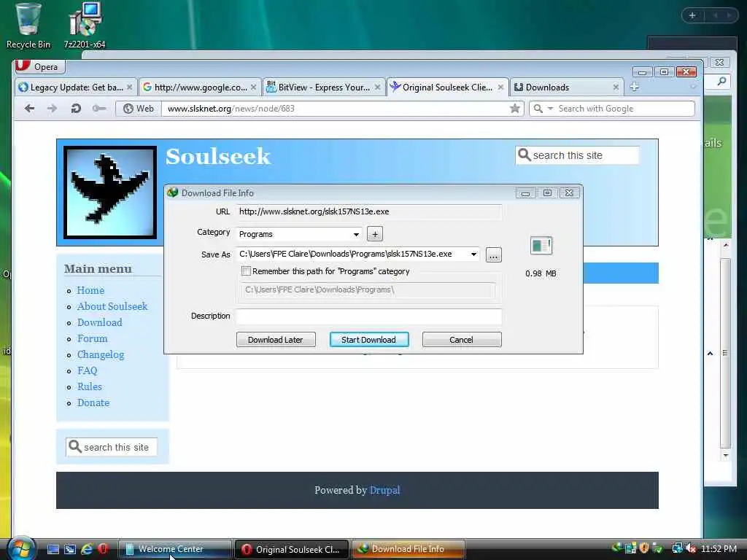This screenshot has height=560, width=747.
Task: Reload the page in Opera
Action: coord(75,109)
